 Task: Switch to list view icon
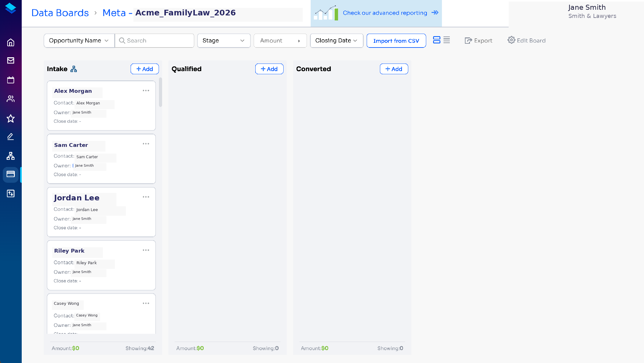click(x=447, y=40)
